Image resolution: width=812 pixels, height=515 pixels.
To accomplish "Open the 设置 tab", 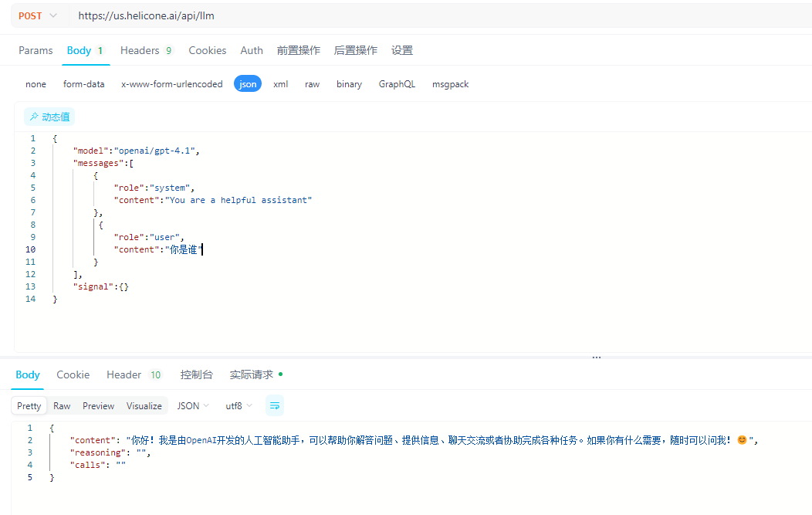I will coord(402,50).
